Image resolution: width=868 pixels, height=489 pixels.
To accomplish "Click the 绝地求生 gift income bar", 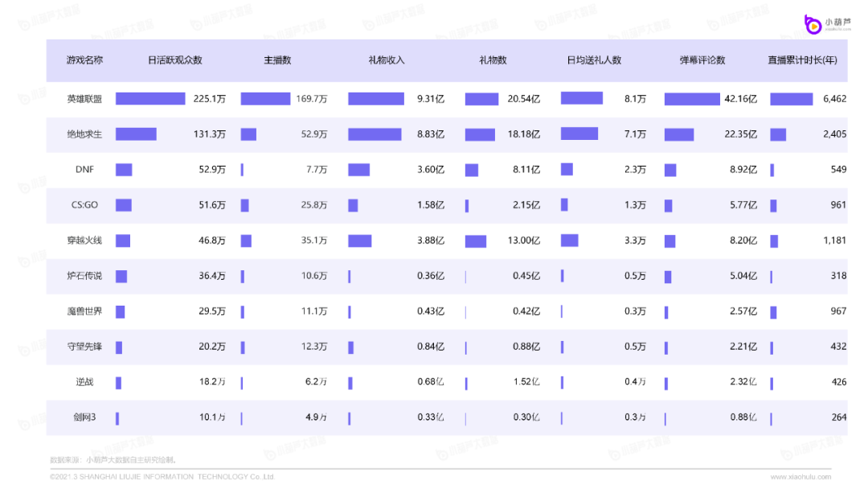I will pos(375,134).
